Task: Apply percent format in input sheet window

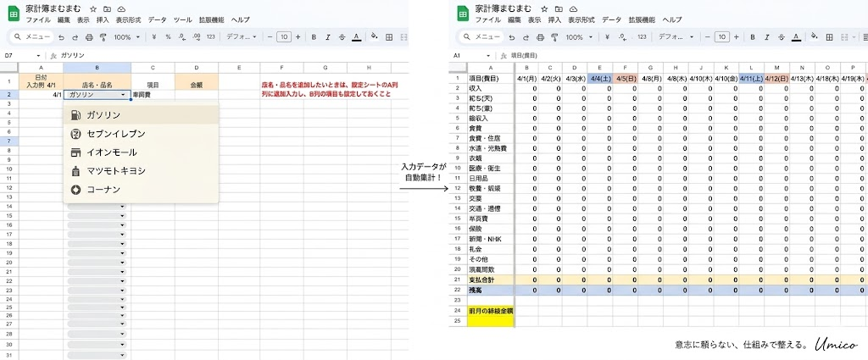Action: tap(168, 37)
